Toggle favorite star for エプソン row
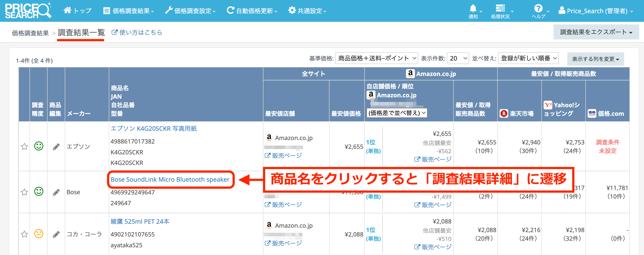Viewport: 644px width, 255px height. (x=24, y=146)
